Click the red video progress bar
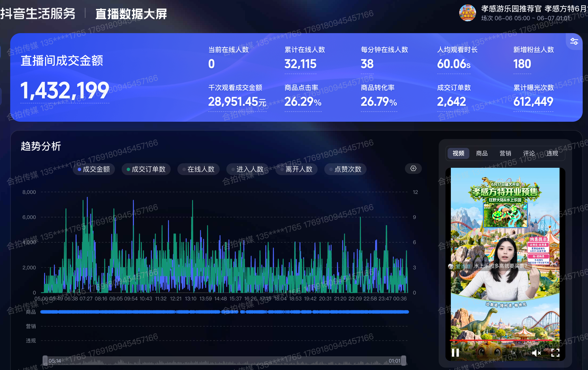This screenshot has width=588, height=370. coord(501,340)
